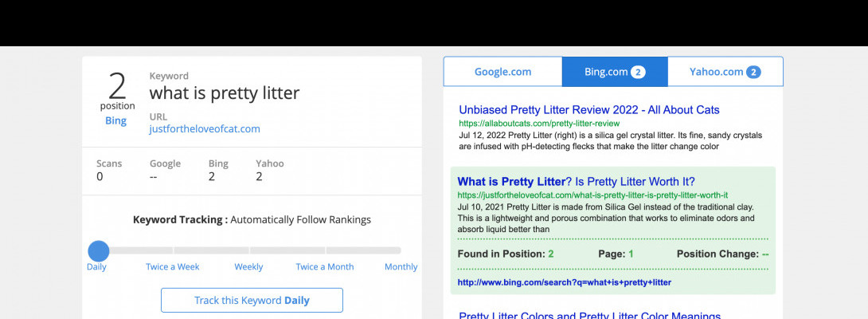
Task: Click the result count badge on Yahoo.com tab
Action: click(x=753, y=72)
